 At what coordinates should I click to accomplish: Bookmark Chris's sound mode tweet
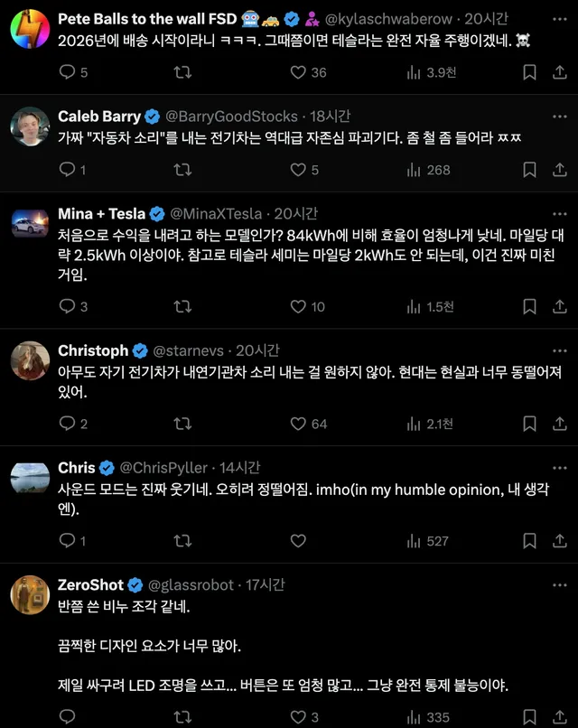click(x=530, y=540)
